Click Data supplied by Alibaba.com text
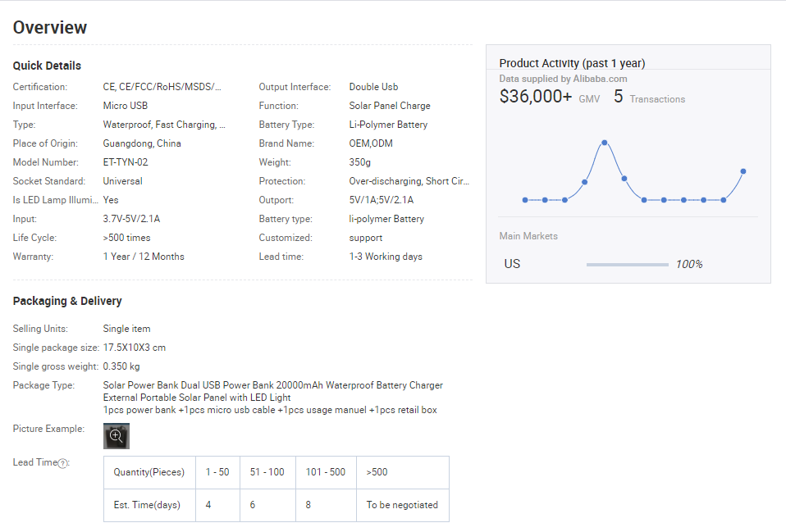Screen dimensions: 786x532 [563, 79]
